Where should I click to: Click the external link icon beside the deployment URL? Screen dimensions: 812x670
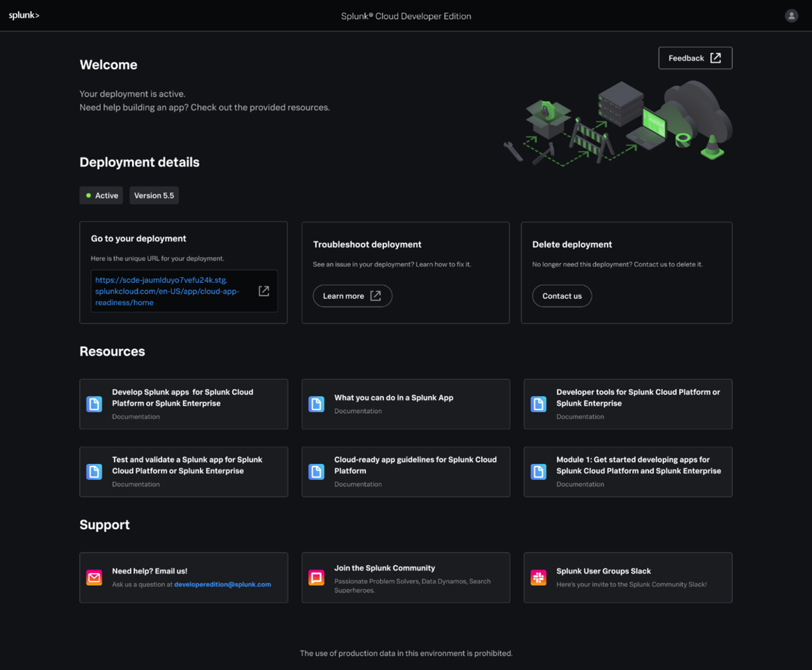pyautogui.click(x=264, y=291)
